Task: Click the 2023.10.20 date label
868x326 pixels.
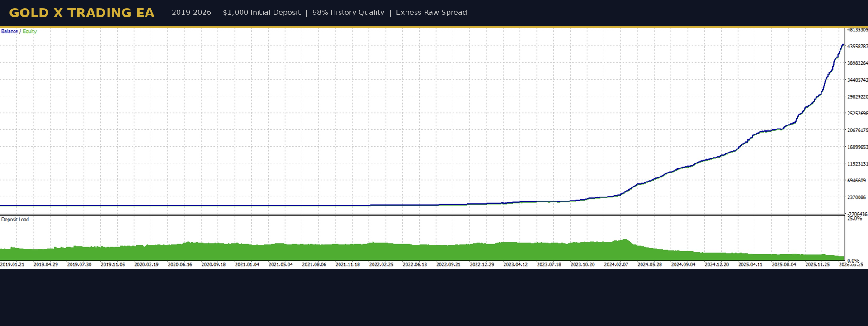Action: coord(583,265)
